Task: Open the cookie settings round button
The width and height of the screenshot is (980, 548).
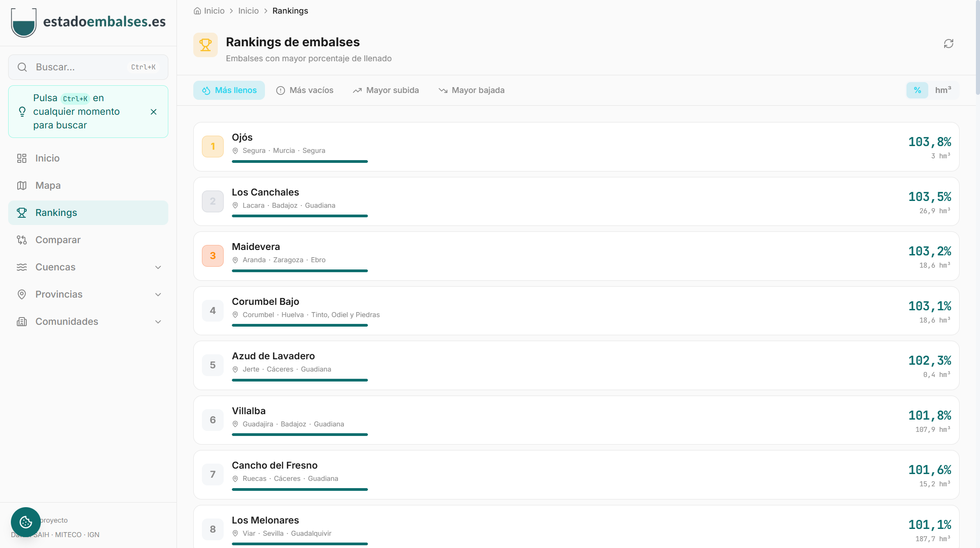Action: tap(26, 522)
